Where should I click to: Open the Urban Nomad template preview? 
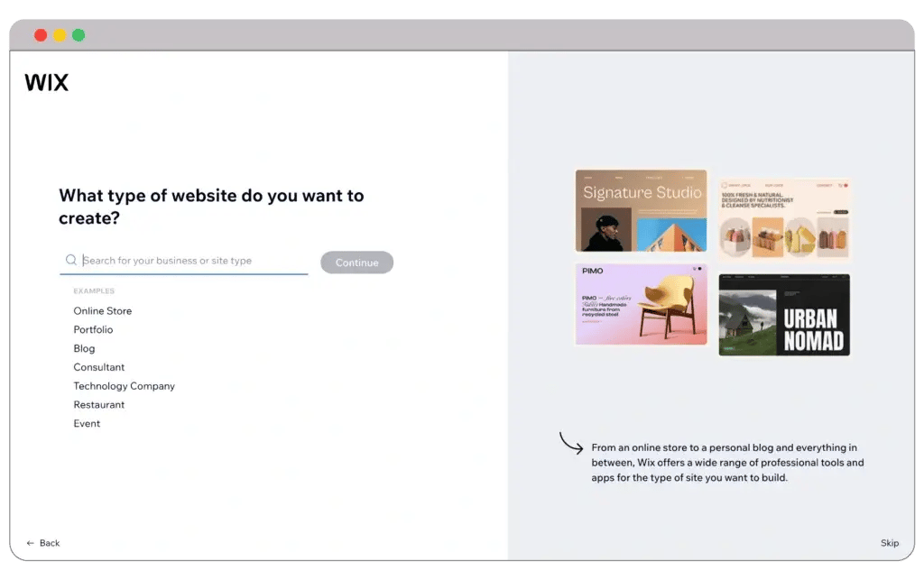(784, 315)
